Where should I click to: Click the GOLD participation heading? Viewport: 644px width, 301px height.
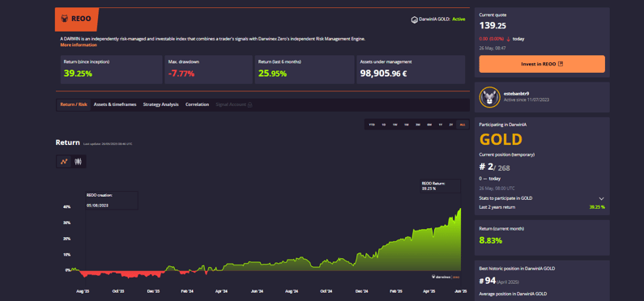click(501, 140)
